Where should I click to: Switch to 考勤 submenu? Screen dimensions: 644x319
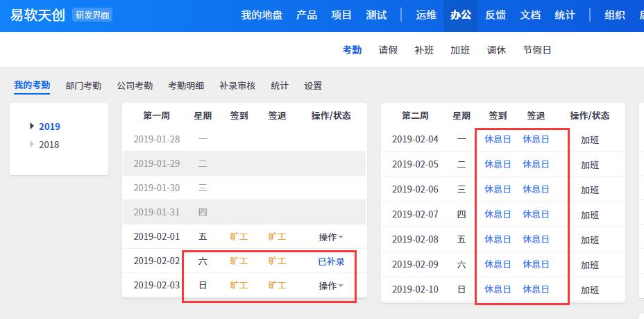pyautogui.click(x=352, y=50)
